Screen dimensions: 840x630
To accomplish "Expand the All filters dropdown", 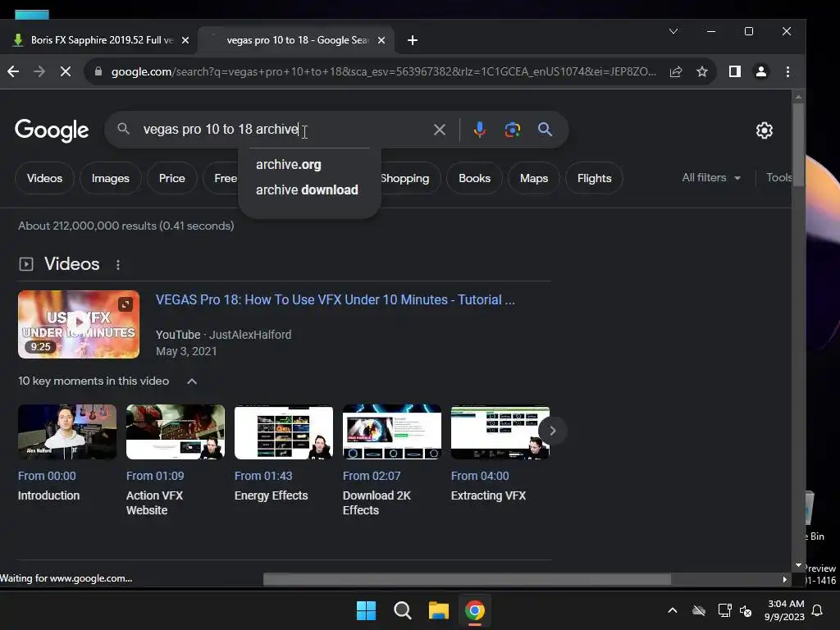I will tap(711, 177).
